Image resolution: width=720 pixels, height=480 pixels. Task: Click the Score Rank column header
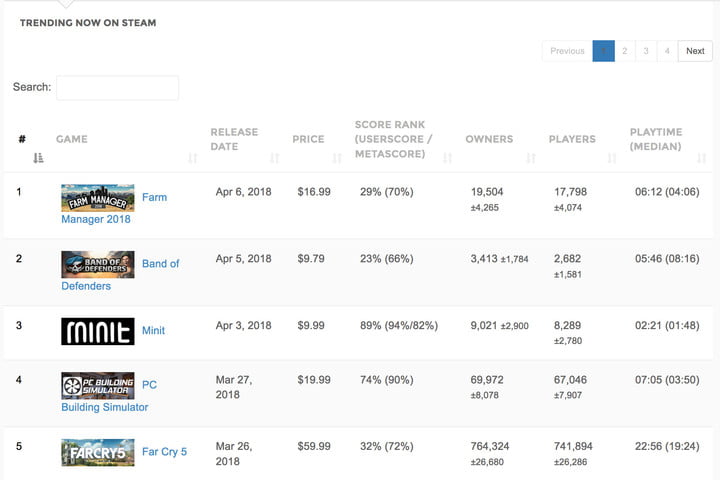click(x=394, y=139)
